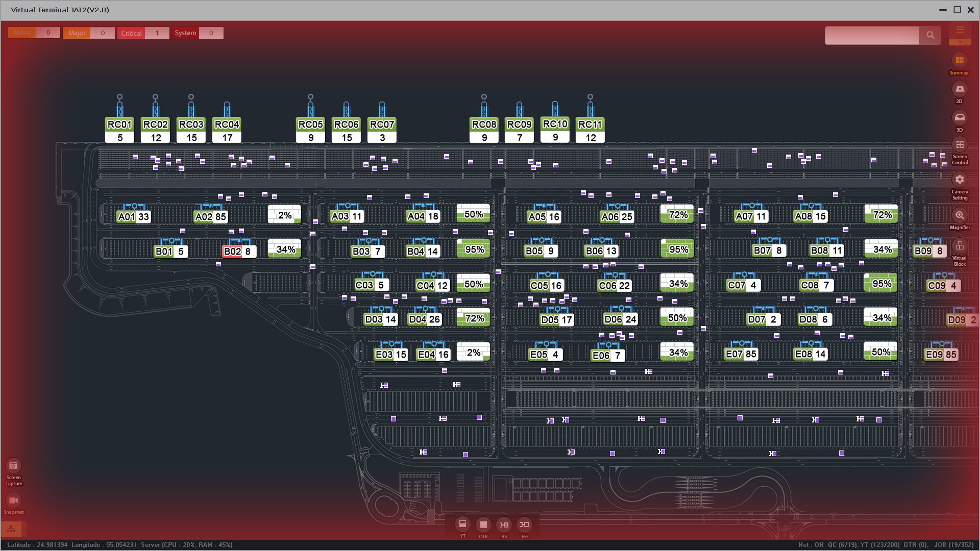The width and height of the screenshot is (980, 551).
Task: Open Camera Setting gear icon
Action: (960, 180)
